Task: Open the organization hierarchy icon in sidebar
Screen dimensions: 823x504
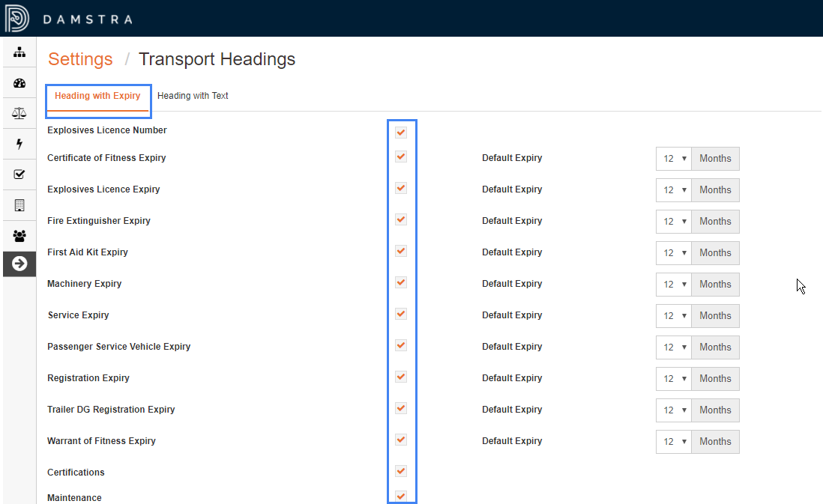Action: point(19,52)
